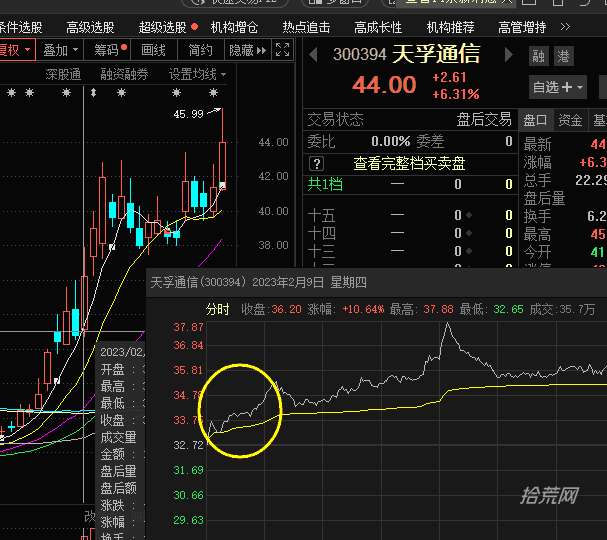Select the 盘口 tab

click(x=535, y=120)
